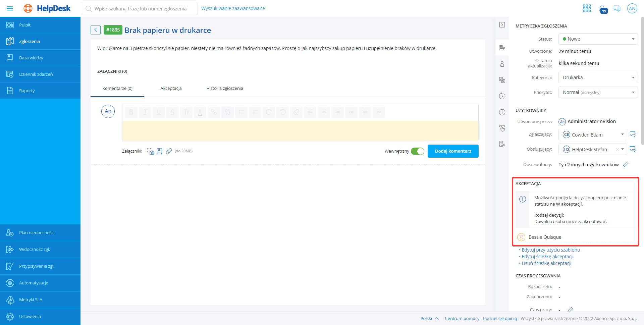Edit observers using the pencil icon
The height and width of the screenshot is (325, 644).
point(625,165)
